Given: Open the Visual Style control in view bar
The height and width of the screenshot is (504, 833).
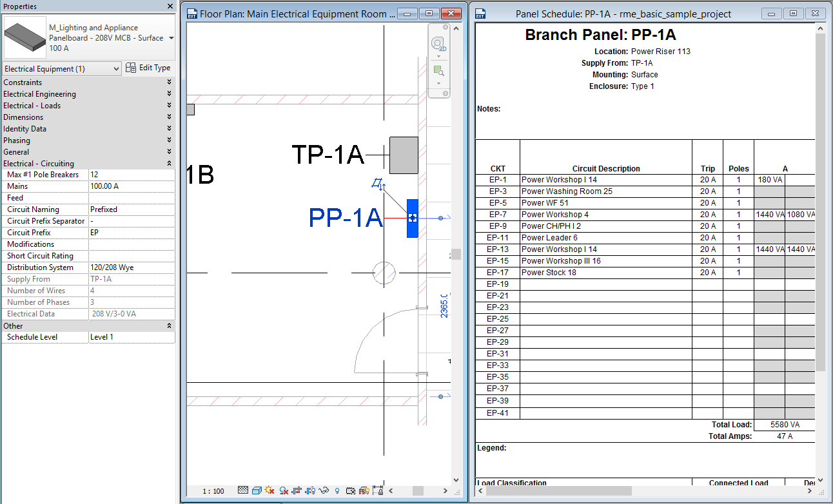Looking at the screenshot, I should pyautogui.click(x=255, y=490).
